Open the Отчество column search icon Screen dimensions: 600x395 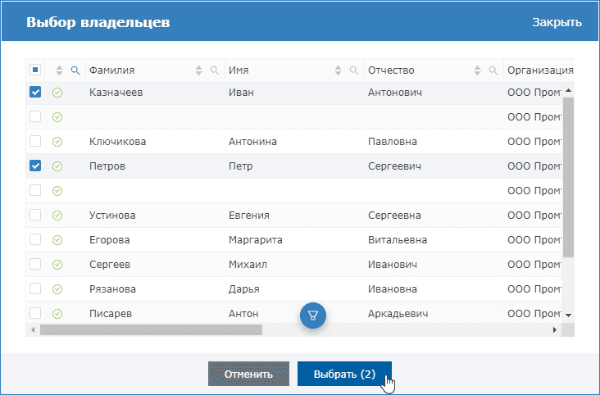tap(493, 70)
